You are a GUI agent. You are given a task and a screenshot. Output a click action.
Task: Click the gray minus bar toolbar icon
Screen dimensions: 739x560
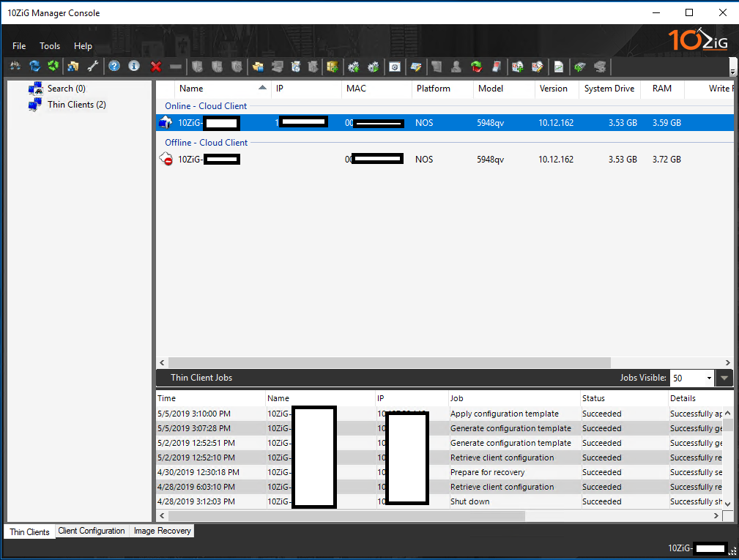[x=176, y=67]
